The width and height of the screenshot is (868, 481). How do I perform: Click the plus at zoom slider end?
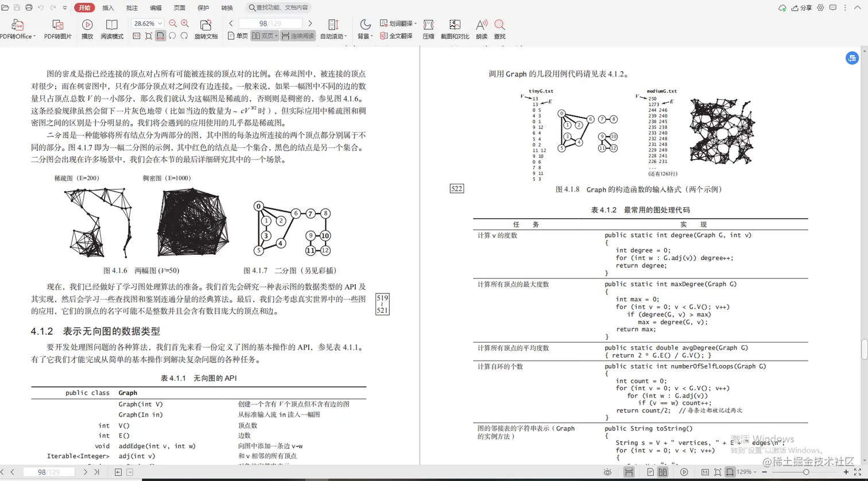pyautogui.click(x=846, y=472)
